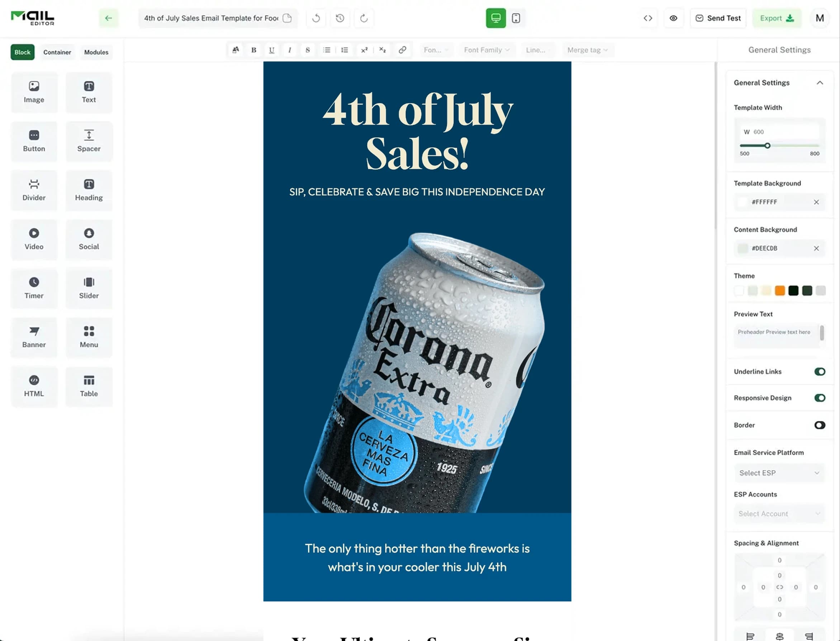Insert a hyperlink
Image resolution: width=840 pixels, height=641 pixels.
[402, 50]
